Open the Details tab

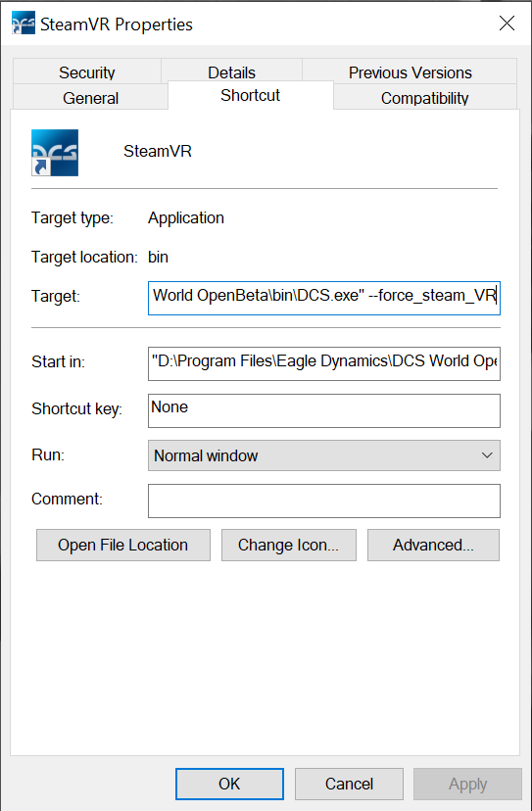(231, 72)
